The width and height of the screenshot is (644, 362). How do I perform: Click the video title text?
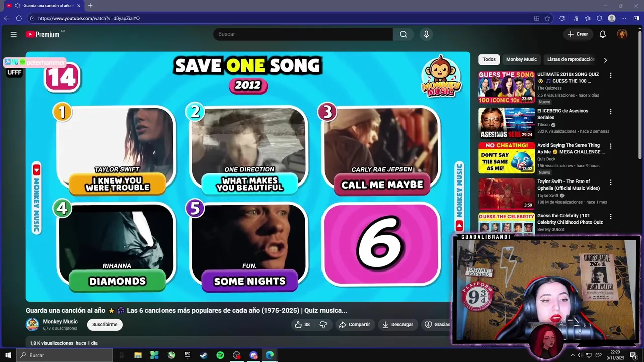pos(186,310)
